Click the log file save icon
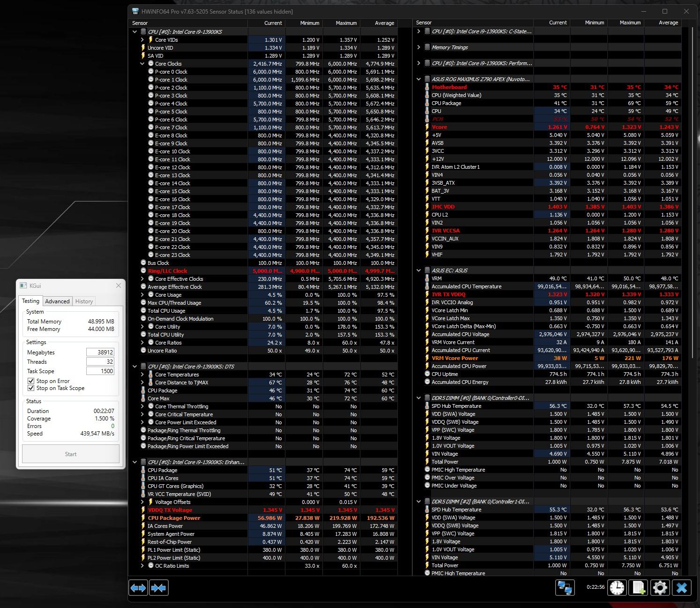This screenshot has width=700, height=608. point(639,588)
